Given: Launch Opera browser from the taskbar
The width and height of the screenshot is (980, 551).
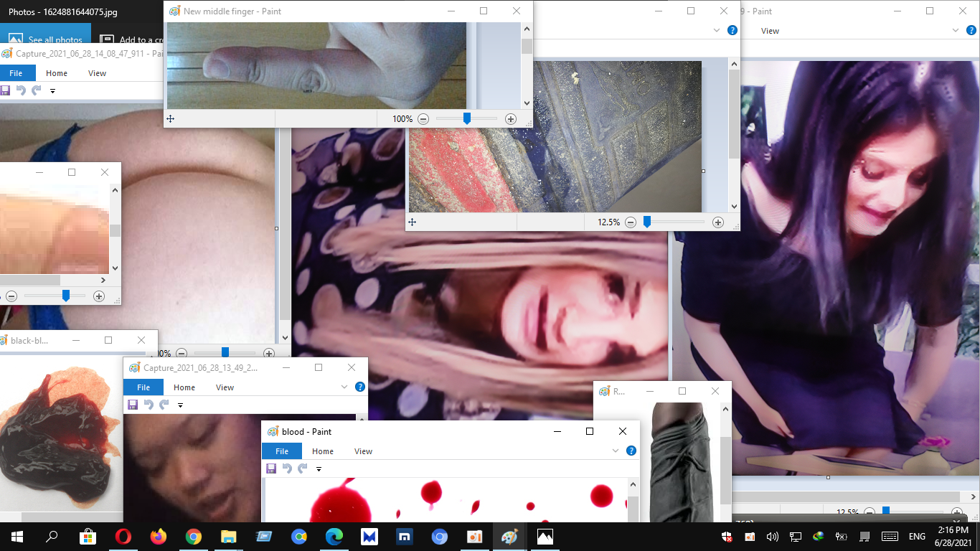Looking at the screenshot, I should click(123, 537).
